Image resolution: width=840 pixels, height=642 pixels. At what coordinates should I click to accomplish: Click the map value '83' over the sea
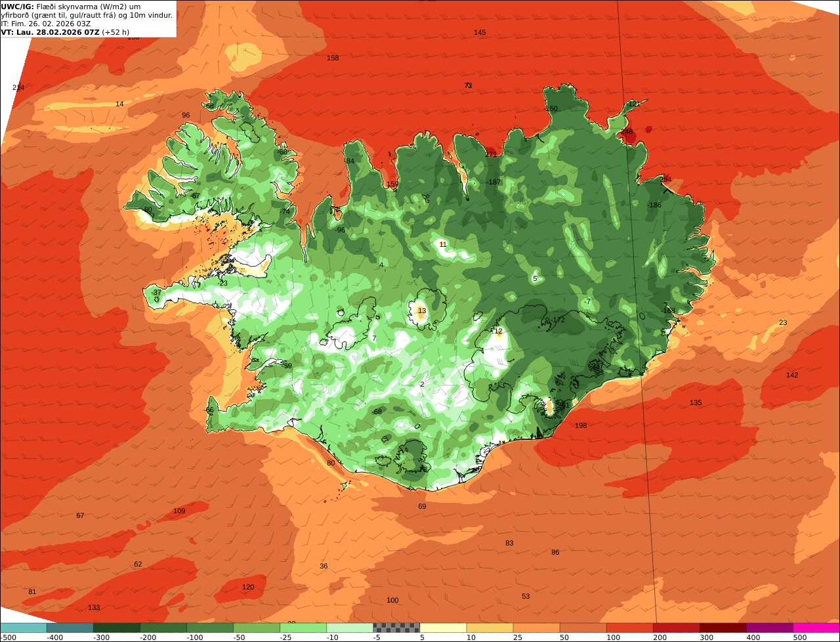tap(509, 543)
